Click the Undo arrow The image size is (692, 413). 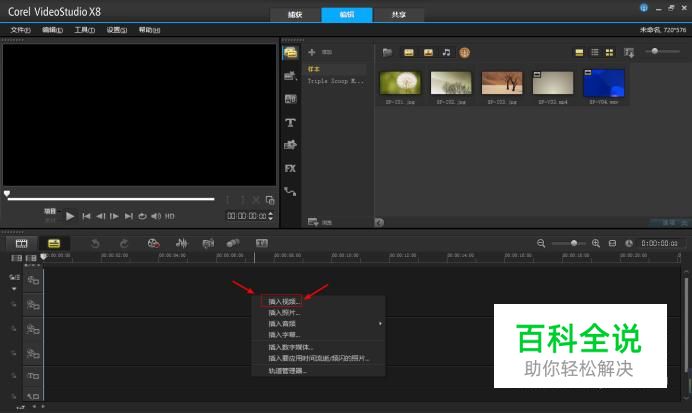(95, 243)
